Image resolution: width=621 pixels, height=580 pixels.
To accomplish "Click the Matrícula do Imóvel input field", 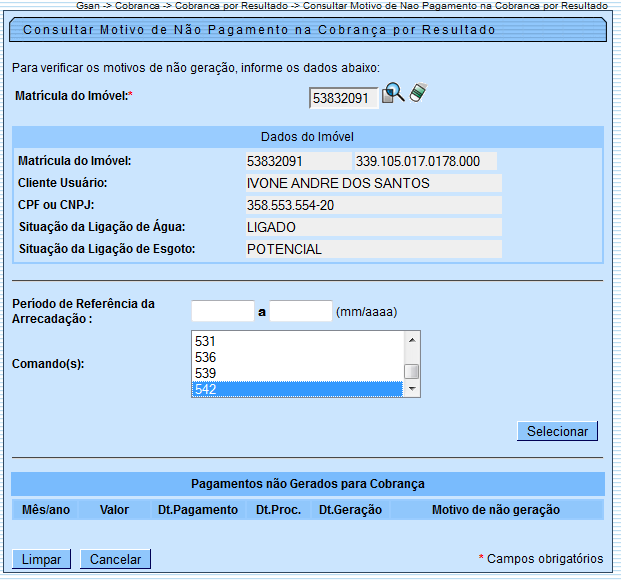I will (343, 98).
